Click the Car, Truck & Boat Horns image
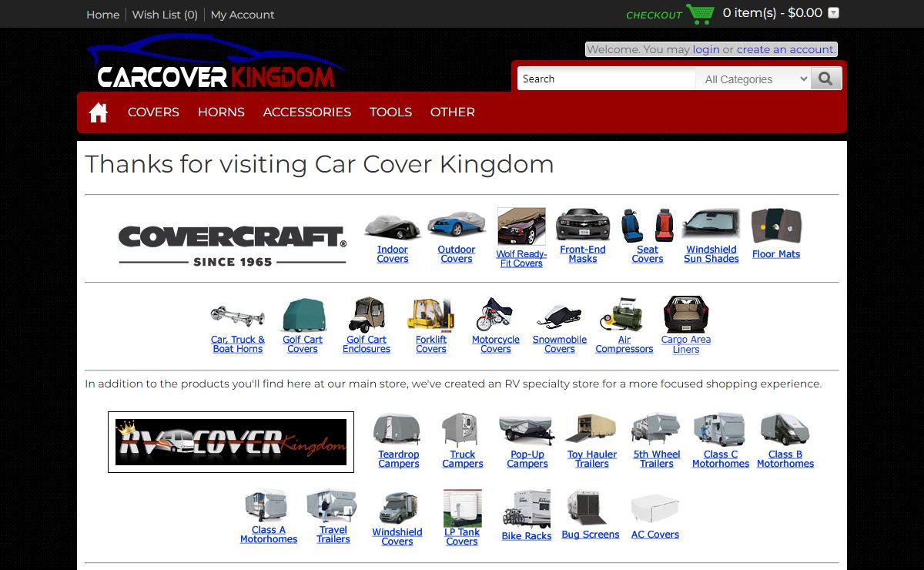Screen dimensions: 924x570 tap(238, 316)
